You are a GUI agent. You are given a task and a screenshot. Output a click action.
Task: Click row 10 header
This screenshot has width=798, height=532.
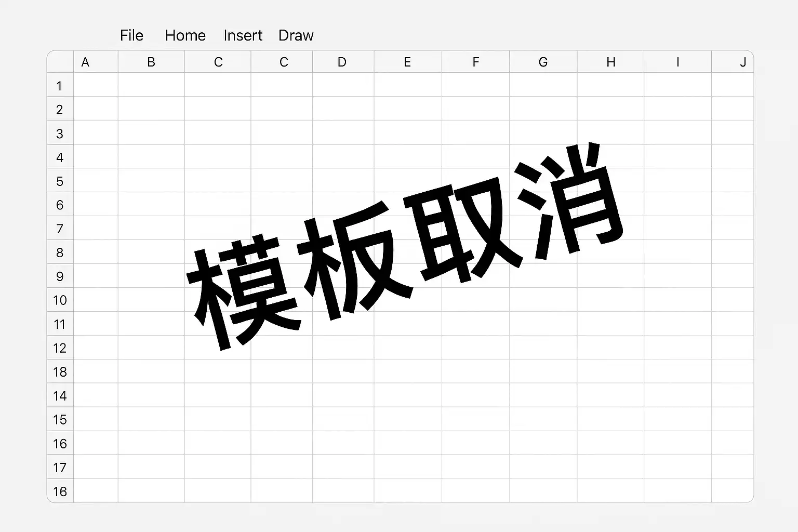click(x=60, y=300)
